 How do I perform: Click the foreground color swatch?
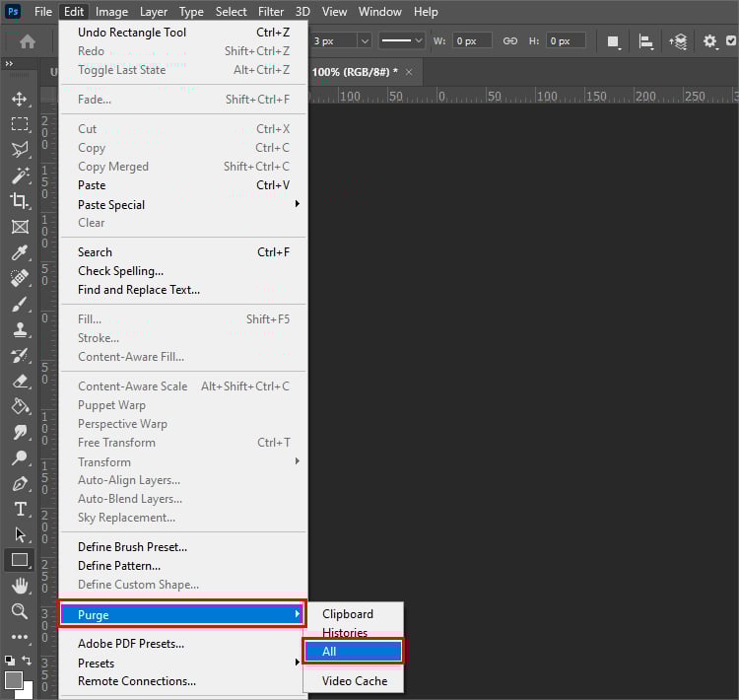click(14, 679)
